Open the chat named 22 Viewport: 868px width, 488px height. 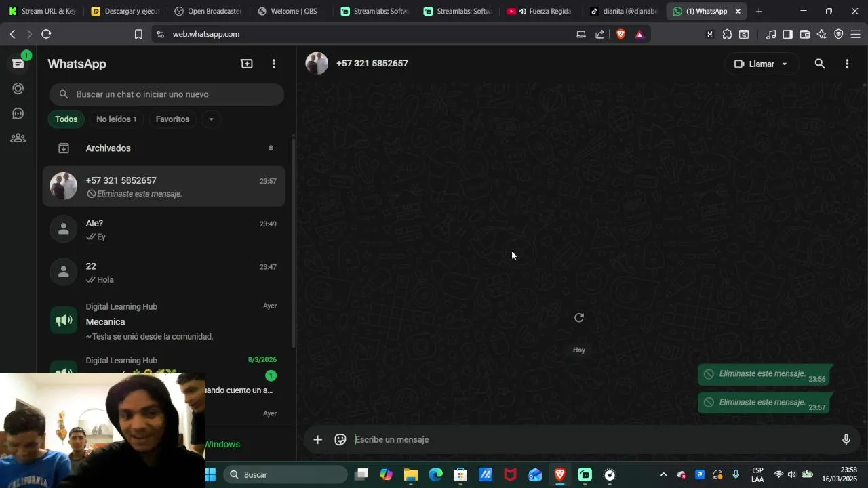click(163, 272)
